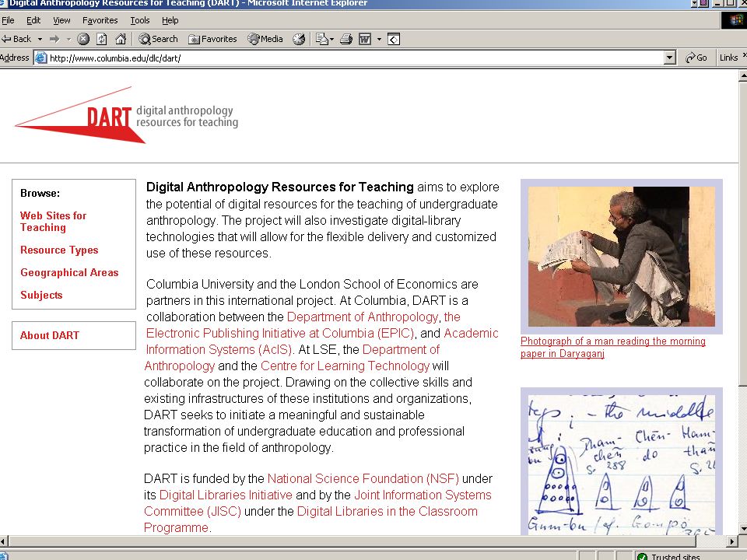
Task: Go to the Home page icon
Action: (x=121, y=39)
